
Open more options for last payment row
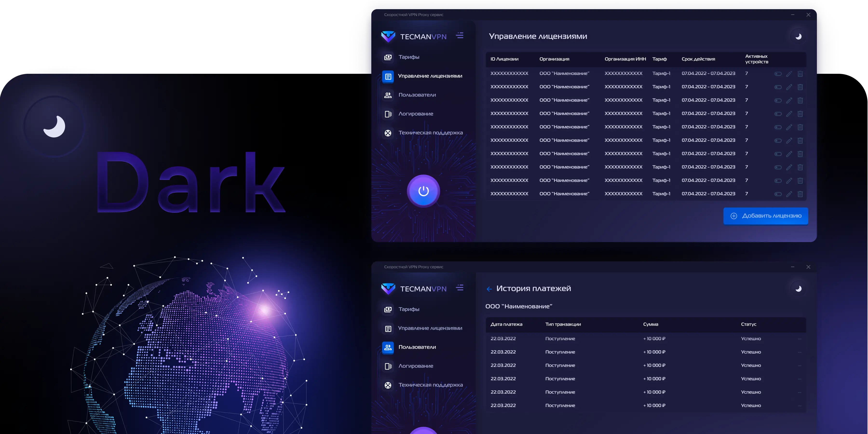click(x=799, y=406)
